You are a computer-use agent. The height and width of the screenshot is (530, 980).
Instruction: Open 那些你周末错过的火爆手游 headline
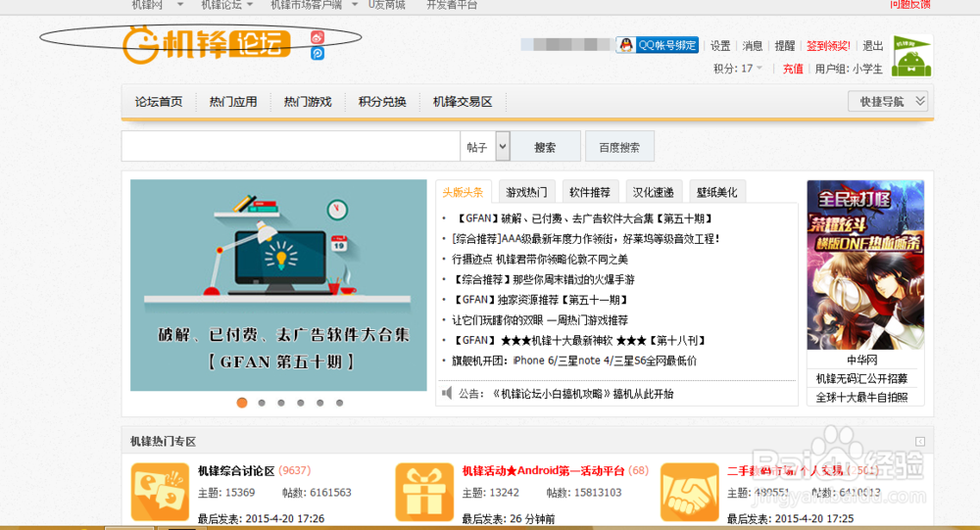(x=543, y=279)
